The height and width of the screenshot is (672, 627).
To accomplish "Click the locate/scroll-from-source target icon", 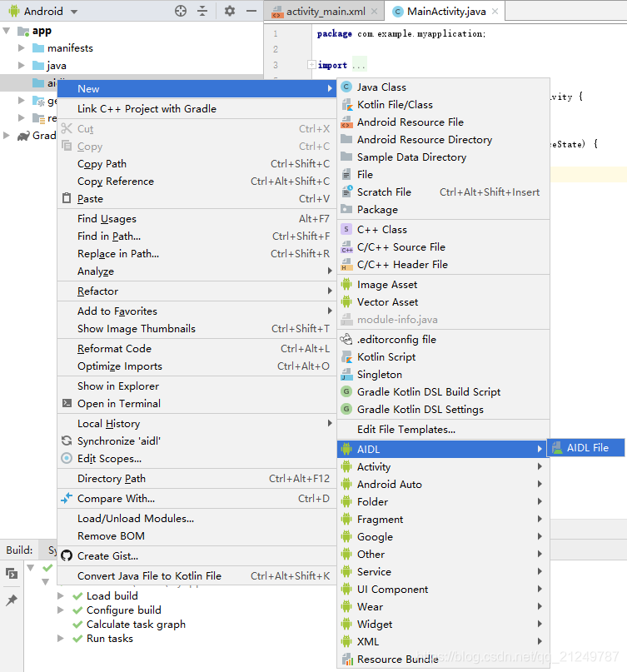I will click(x=181, y=11).
